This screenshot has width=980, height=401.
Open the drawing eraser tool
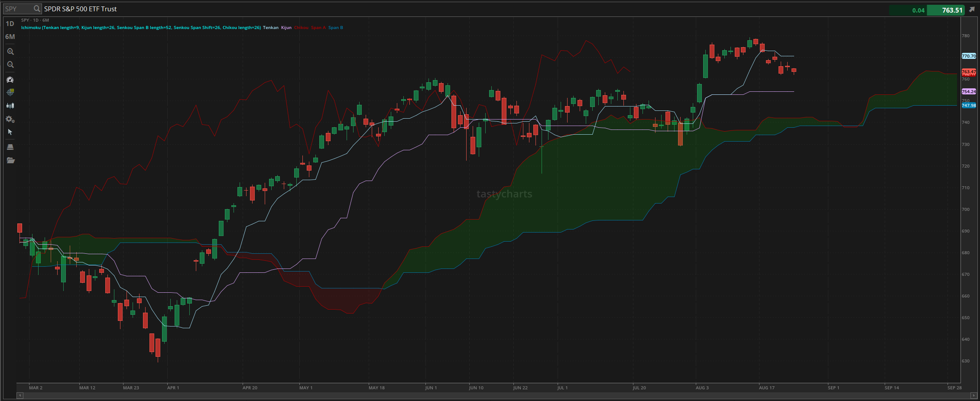tap(10, 147)
